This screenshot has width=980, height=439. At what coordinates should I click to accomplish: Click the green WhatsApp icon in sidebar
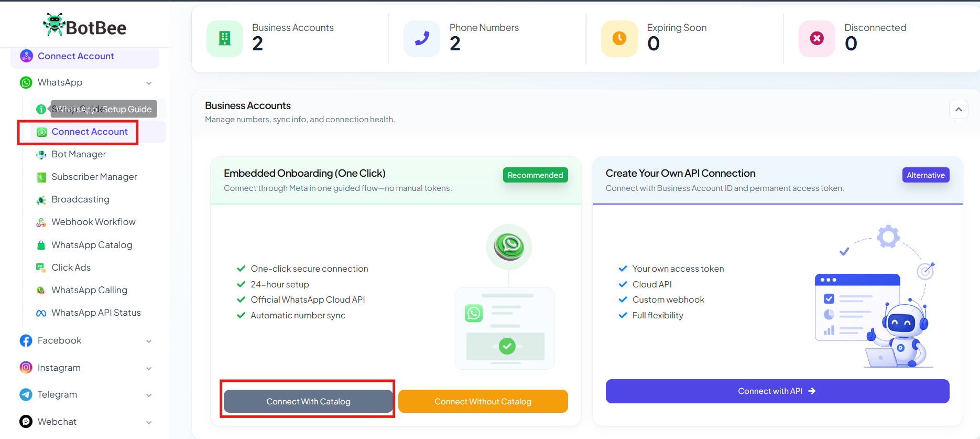(26, 82)
